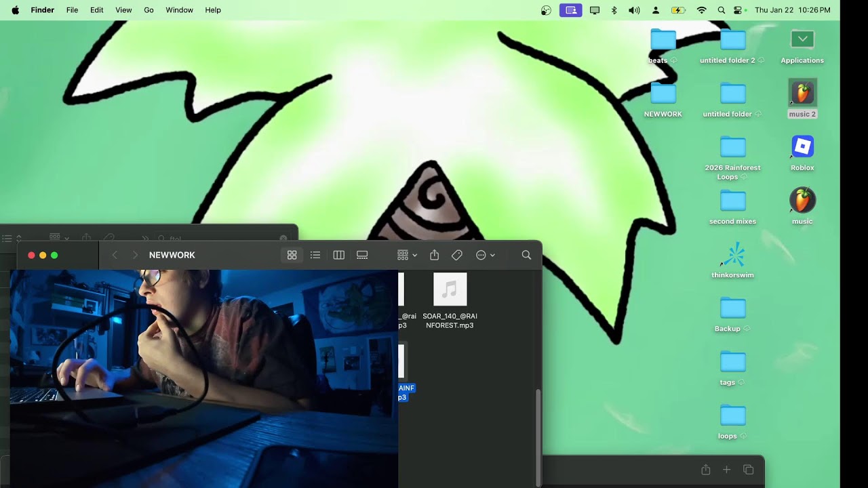This screenshot has width=868, height=488.
Task: Go forward using NEWWORK window's forward arrow
Action: (x=135, y=255)
